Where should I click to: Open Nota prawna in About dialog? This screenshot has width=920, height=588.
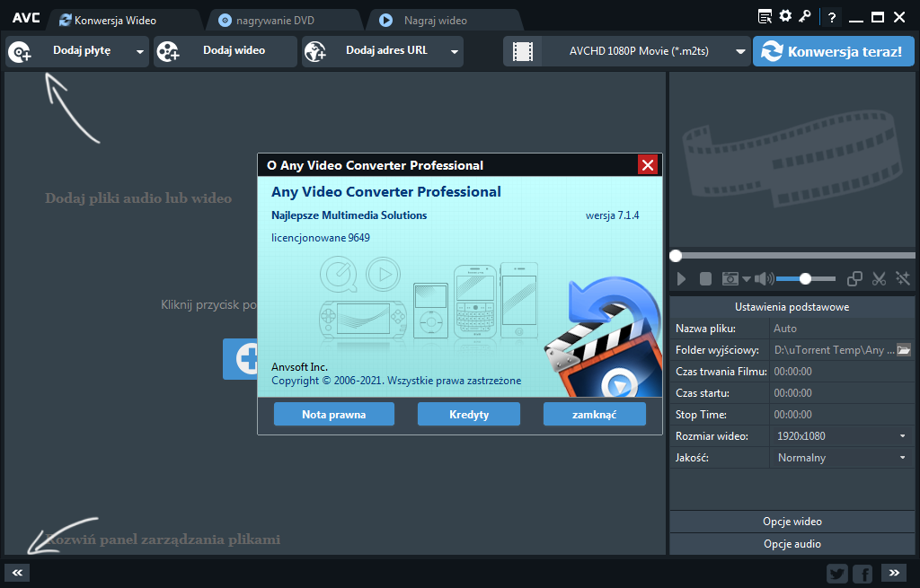click(334, 415)
